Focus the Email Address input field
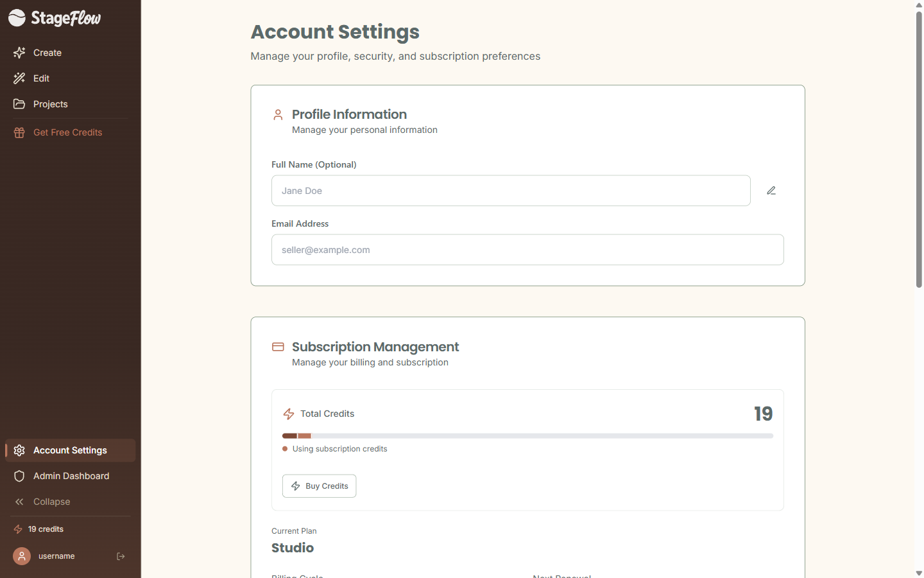The height and width of the screenshot is (578, 924). (x=527, y=250)
